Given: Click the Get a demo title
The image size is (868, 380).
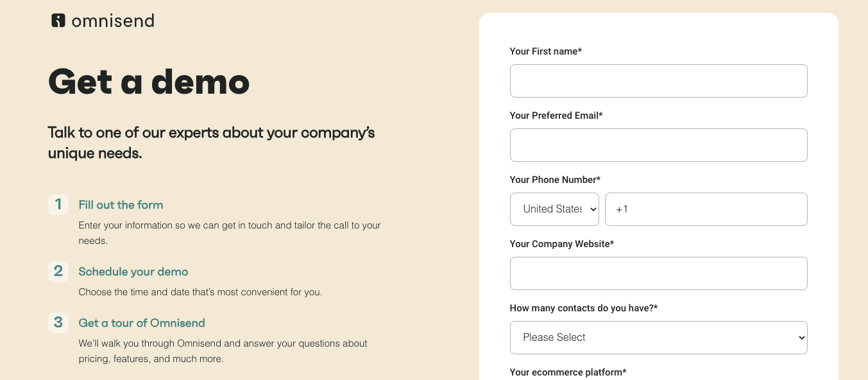Looking at the screenshot, I should pyautogui.click(x=149, y=82).
